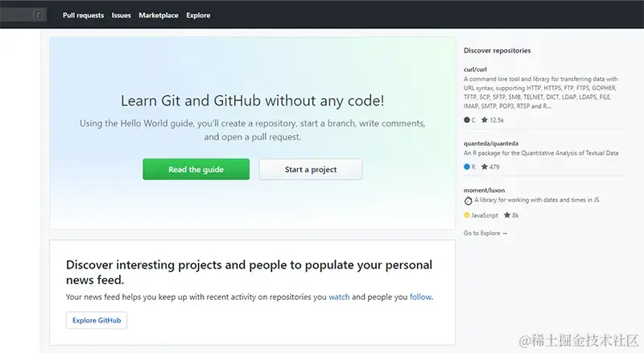Click the star icon for curl/curl
The width and height of the screenshot is (644, 353).
[485, 120]
